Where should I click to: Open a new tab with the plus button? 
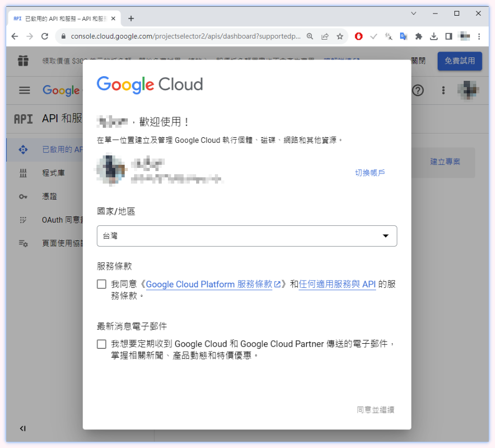click(131, 19)
